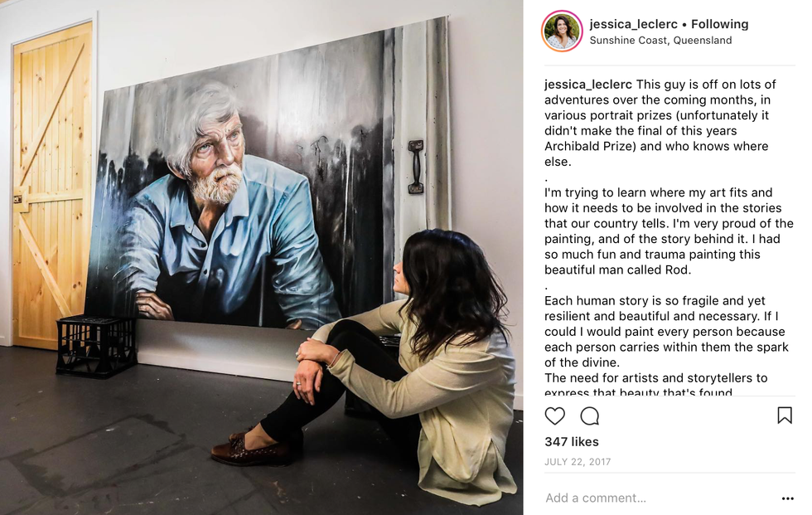812x515 pixels.
Task: Click the black milk crate under the painting
Action: 96,344
